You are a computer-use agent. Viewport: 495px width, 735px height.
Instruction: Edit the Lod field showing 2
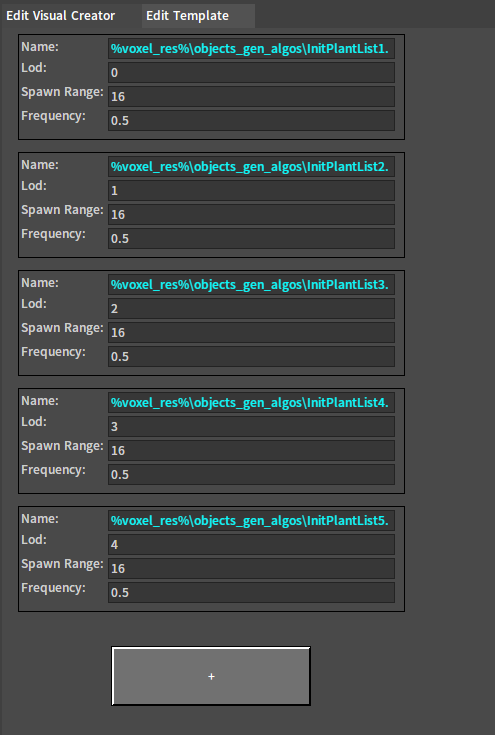251,309
